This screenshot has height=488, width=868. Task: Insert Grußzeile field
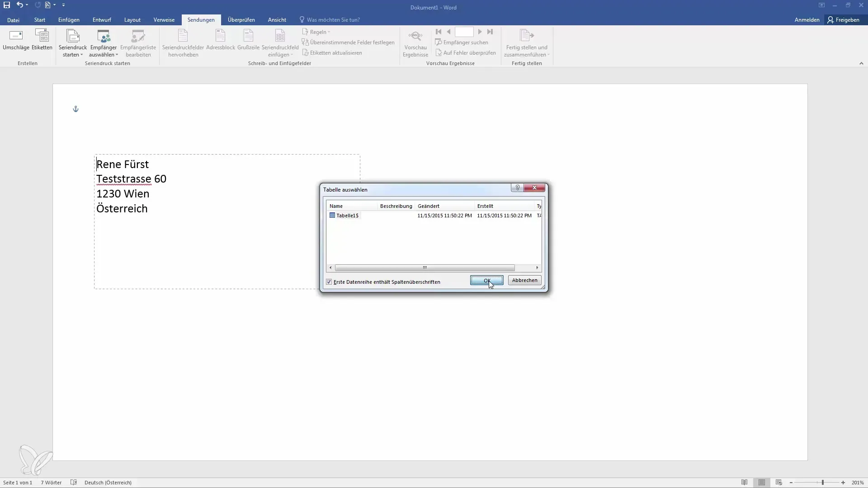click(248, 40)
